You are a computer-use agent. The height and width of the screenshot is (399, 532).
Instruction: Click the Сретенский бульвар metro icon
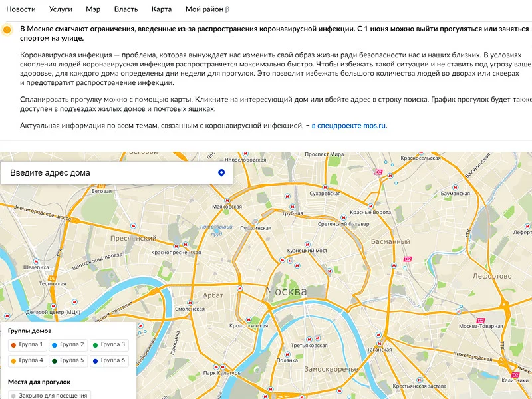344,217
